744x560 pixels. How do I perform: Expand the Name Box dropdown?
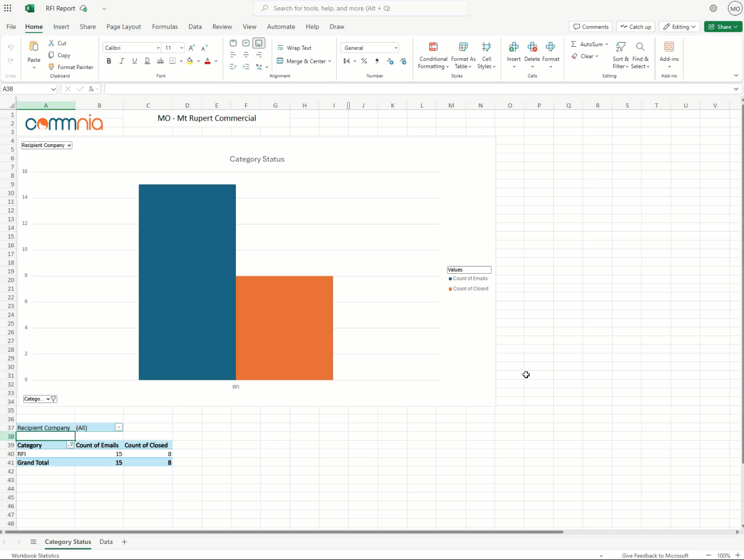click(x=53, y=89)
